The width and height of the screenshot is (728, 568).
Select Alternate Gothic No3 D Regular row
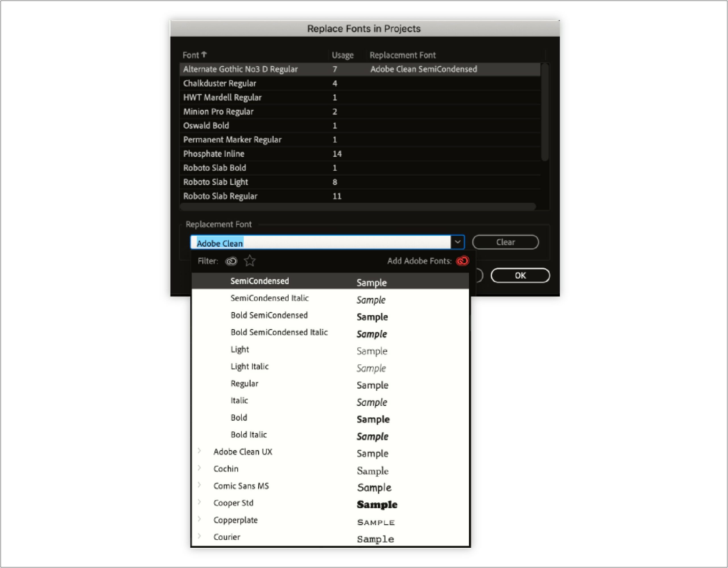[x=360, y=69]
